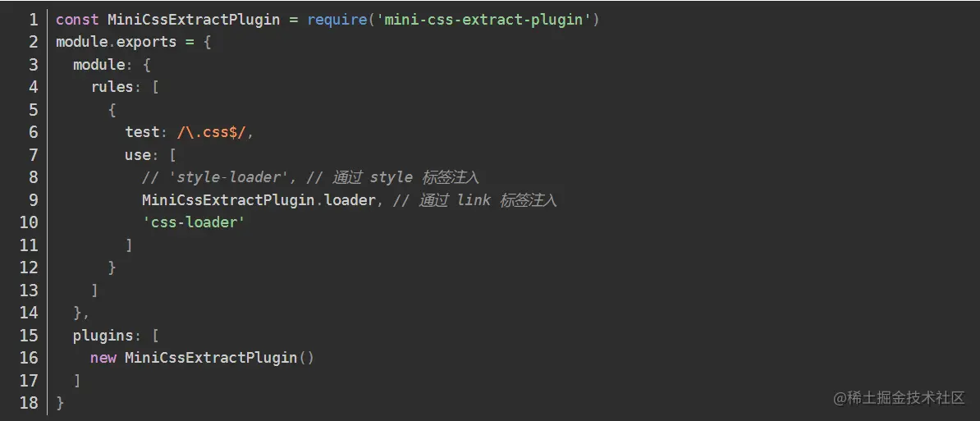This screenshot has height=421, width=980.
Task: Click MiniCssExtractPlugin() constructor call on line 16
Action: tap(219, 358)
